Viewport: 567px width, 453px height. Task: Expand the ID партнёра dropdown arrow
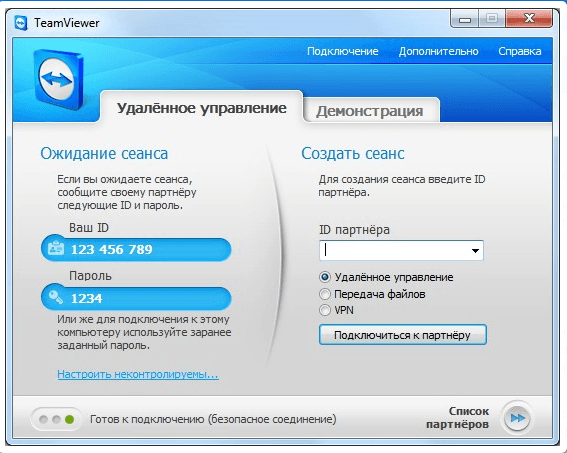click(475, 251)
